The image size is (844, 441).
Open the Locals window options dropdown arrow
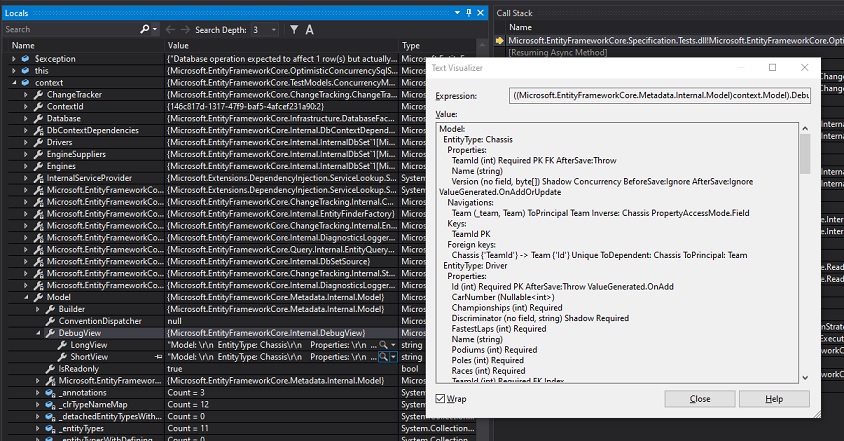pos(457,12)
